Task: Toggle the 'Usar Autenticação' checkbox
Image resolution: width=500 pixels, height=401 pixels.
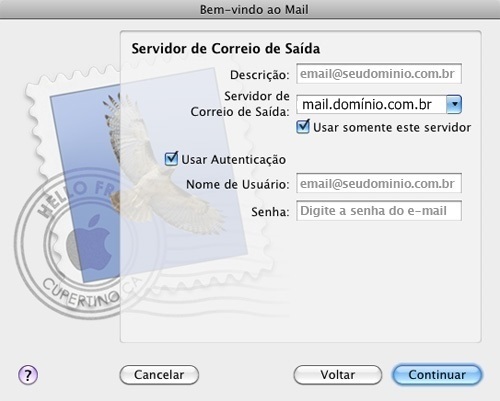Action: (x=171, y=159)
